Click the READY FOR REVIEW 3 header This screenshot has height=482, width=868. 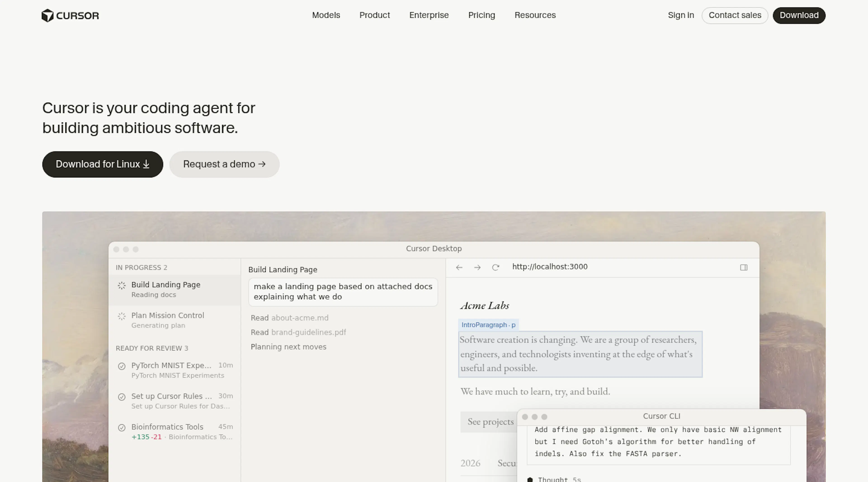coord(152,348)
